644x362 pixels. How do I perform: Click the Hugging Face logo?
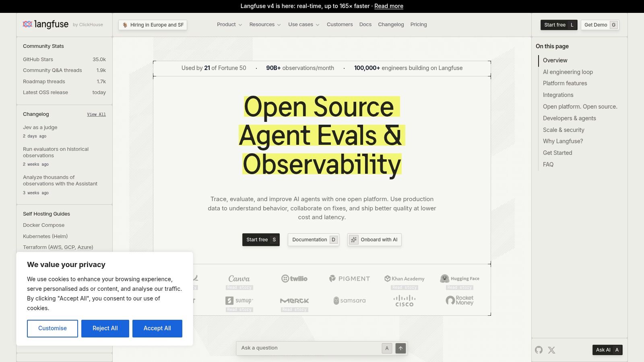[460, 278]
